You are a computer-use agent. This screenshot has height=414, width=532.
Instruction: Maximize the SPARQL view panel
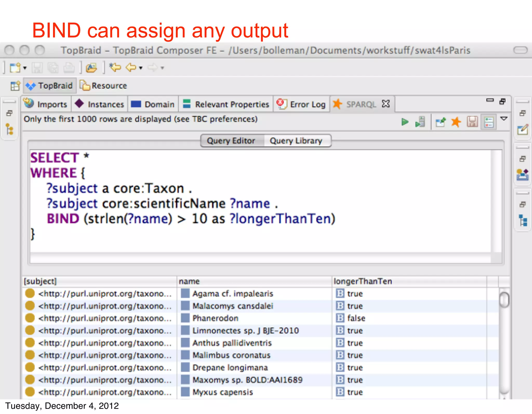click(502, 101)
